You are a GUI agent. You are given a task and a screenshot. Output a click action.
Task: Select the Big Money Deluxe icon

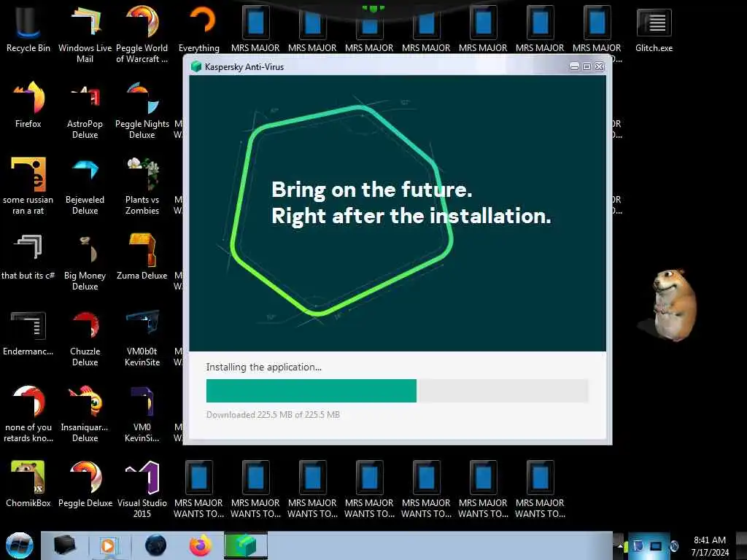[x=85, y=262]
